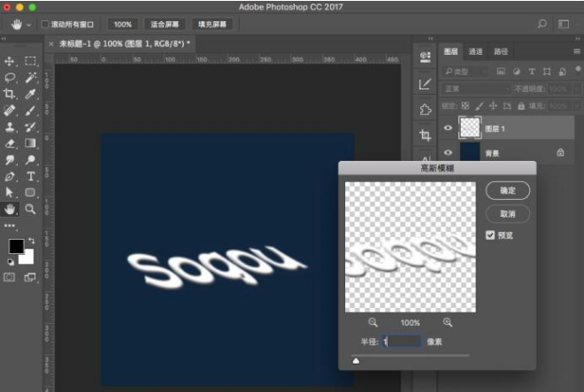The width and height of the screenshot is (584, 392).
Task: Open the Layers panel flyout menu
Action: pos(576,52)
